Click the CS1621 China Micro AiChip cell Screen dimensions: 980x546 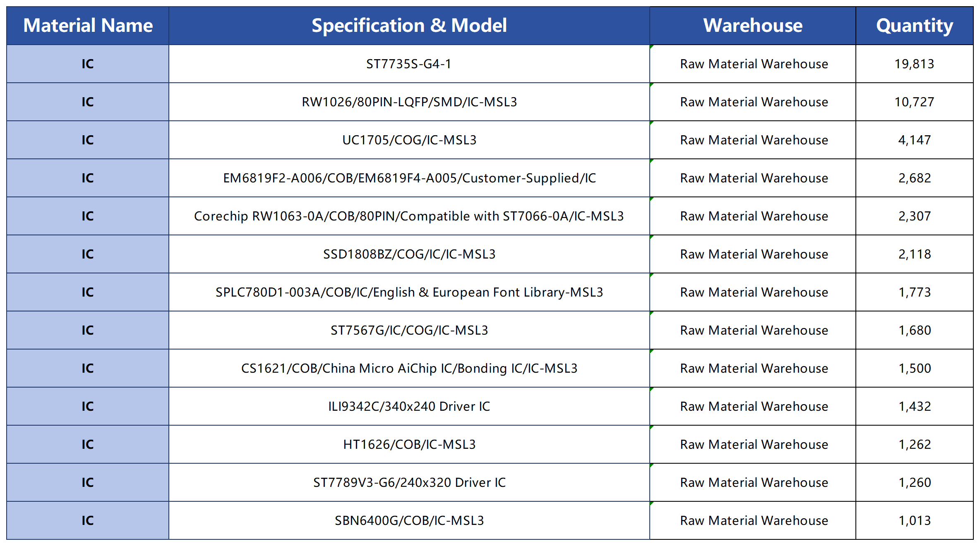click(x=409, y=368)
